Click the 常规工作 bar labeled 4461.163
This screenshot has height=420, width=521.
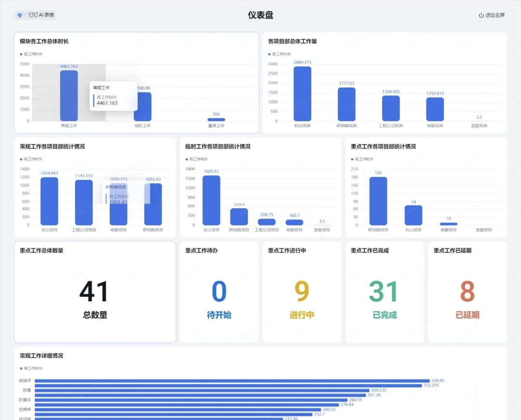pos(69,95)
